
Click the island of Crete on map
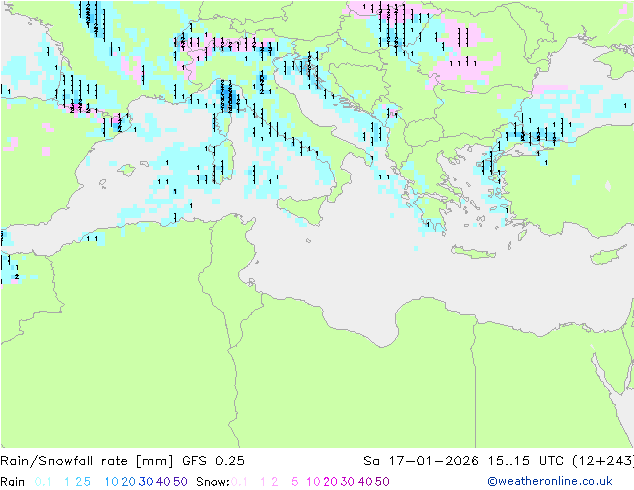[x=474, y=251]
